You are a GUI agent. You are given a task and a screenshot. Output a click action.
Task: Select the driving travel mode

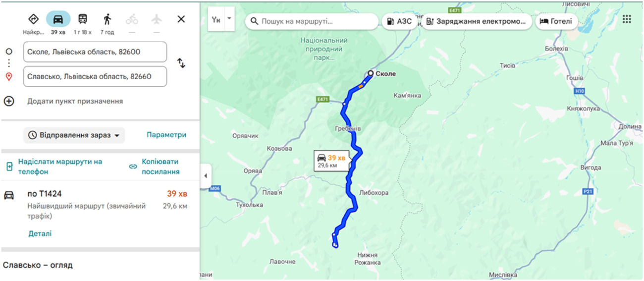pyautogui.click(x=58, y=20)
